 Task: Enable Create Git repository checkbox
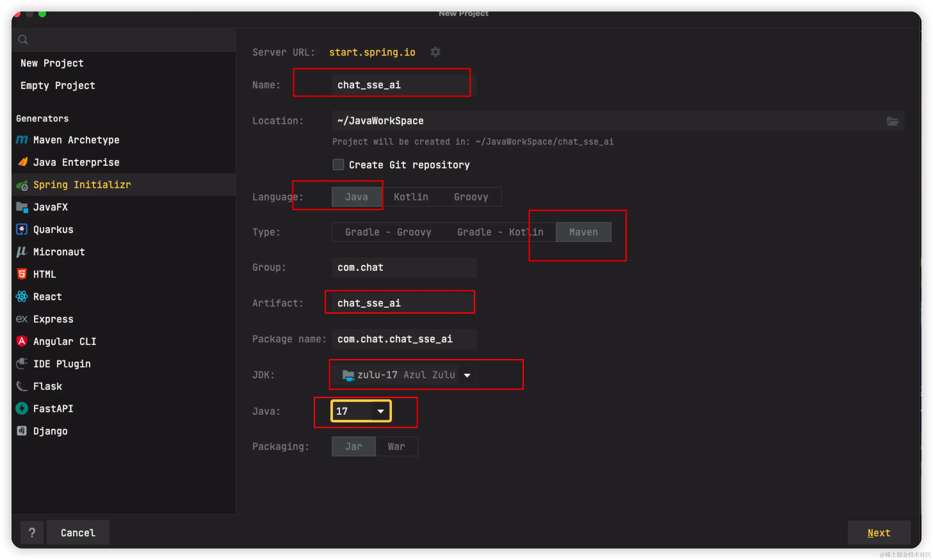(338, 165)
